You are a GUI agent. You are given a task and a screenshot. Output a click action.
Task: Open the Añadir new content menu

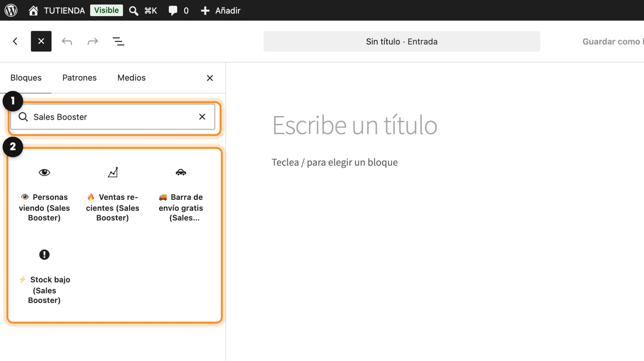coord(221,10)
